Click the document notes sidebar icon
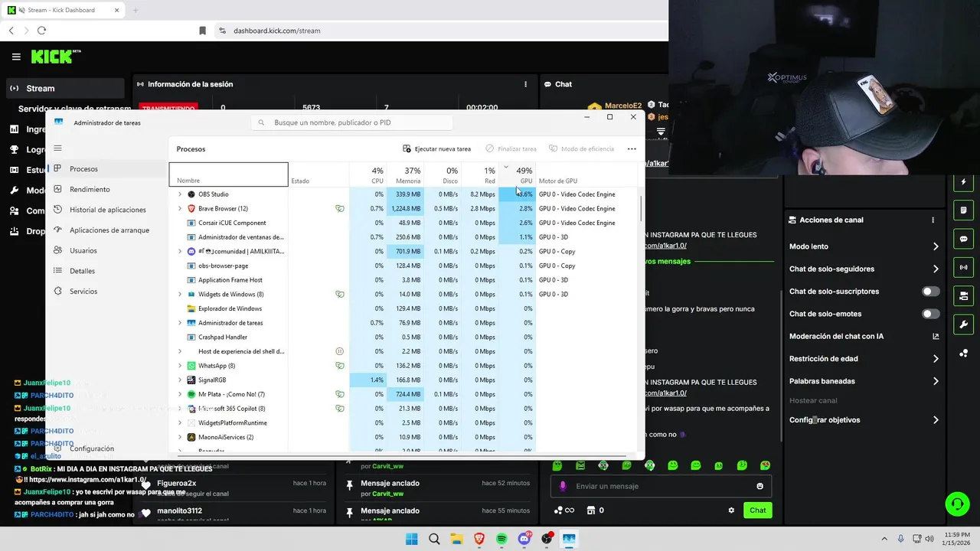 [x=963, y=210]
